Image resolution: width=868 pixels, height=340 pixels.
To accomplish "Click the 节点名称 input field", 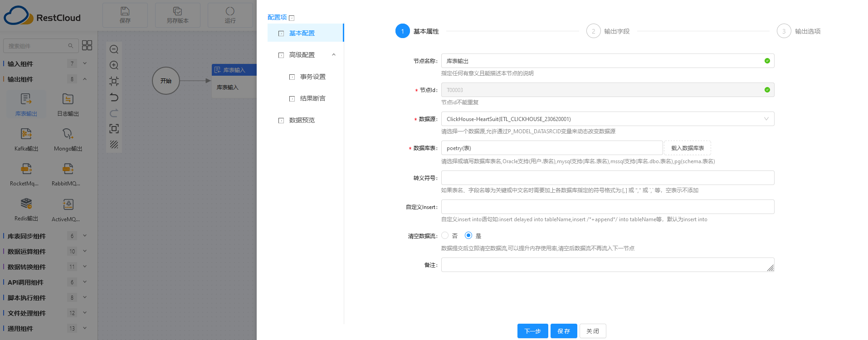I will [x=608, y=61].
